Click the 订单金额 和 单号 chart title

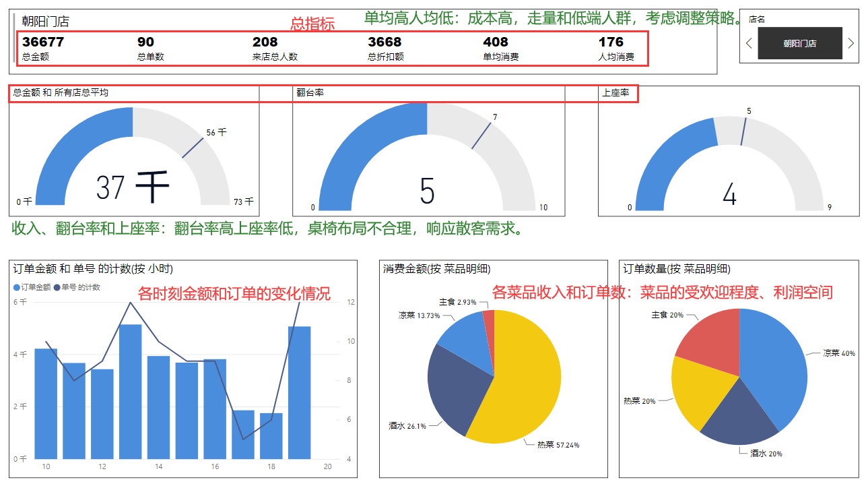93,268
